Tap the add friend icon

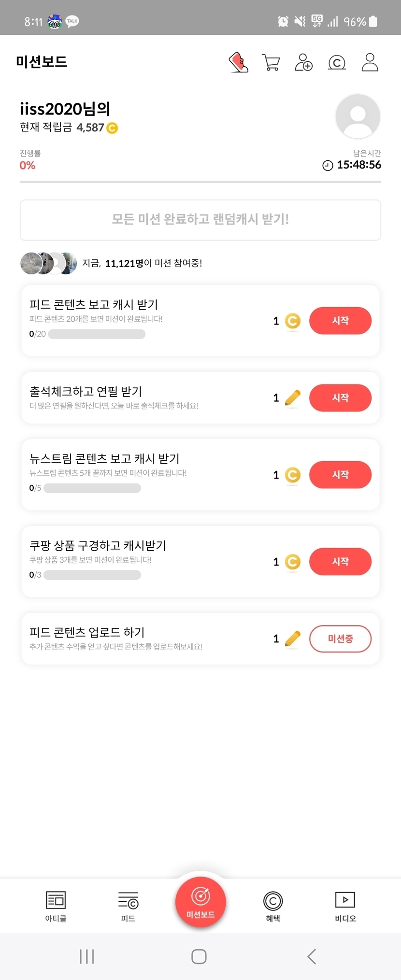[303, 62]
